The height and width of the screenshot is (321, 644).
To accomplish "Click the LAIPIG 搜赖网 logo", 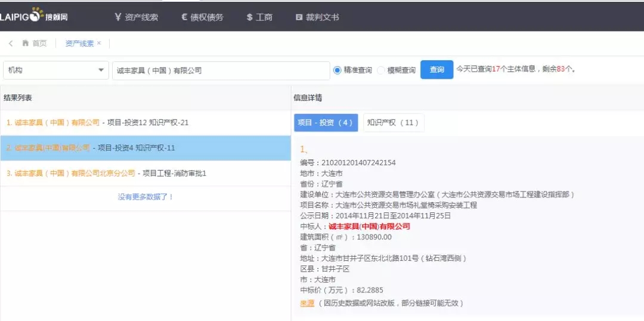I will coord(33,16).
